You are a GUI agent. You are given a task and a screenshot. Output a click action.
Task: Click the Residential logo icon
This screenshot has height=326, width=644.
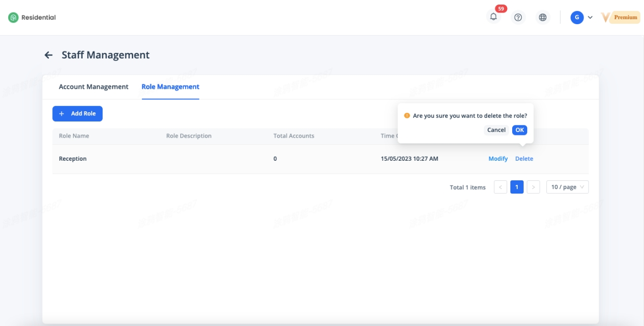[13, 18]
